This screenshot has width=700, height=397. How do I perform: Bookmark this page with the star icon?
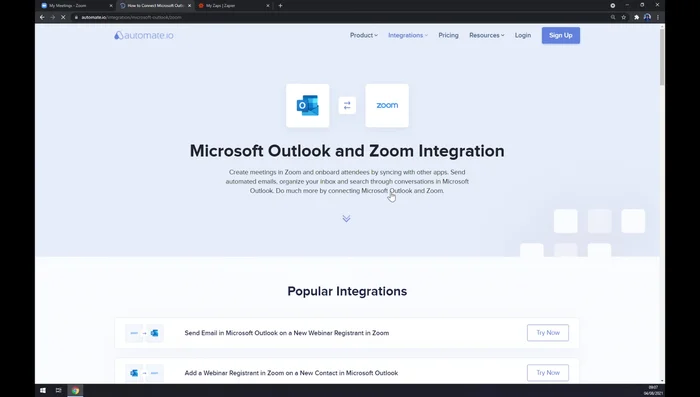tap(624, 17)
